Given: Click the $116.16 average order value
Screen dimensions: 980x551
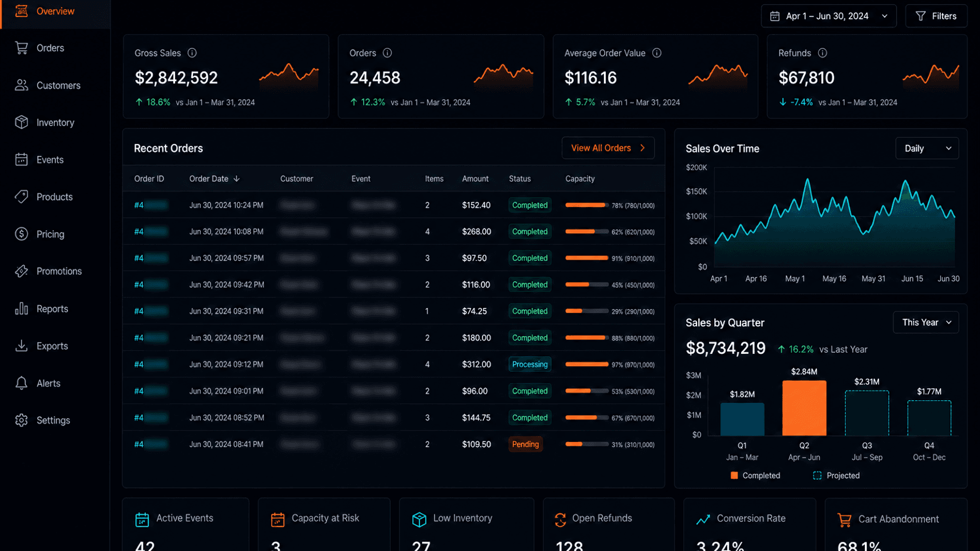Looking at the screenshot, I should tap(590, 78).
